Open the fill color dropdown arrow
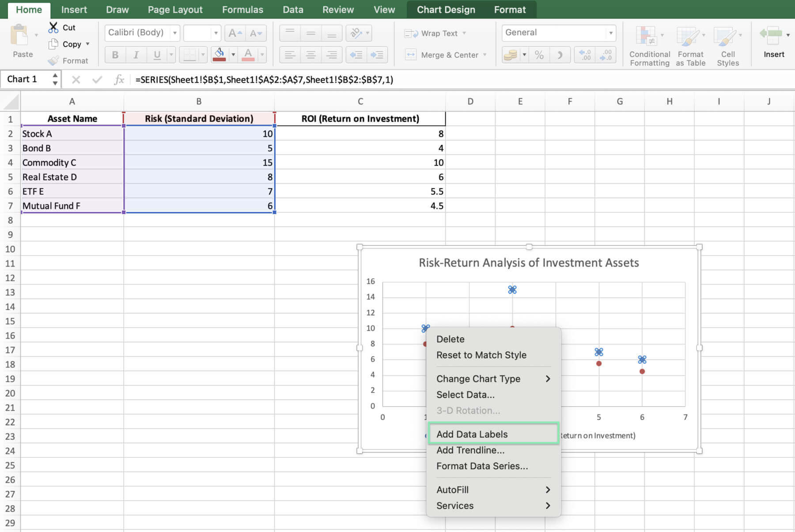The image size is (795, 532). (x=233, y=55)
